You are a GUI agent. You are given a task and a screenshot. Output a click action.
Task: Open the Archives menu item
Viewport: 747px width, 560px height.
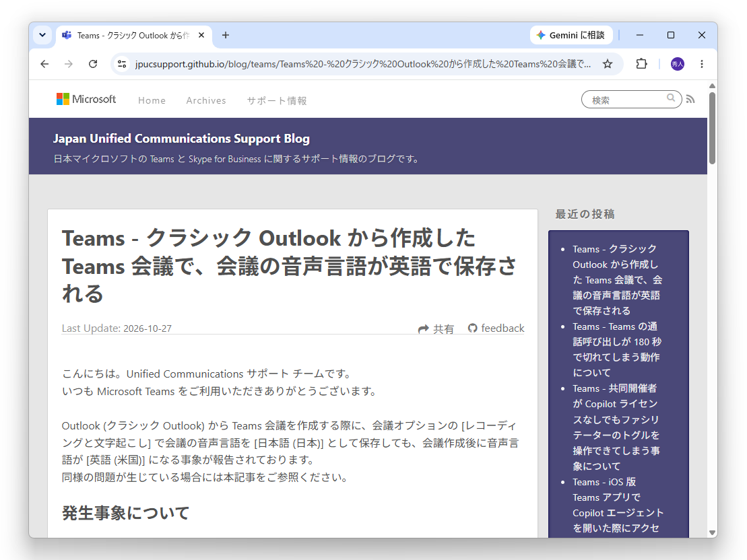[206, 100]
